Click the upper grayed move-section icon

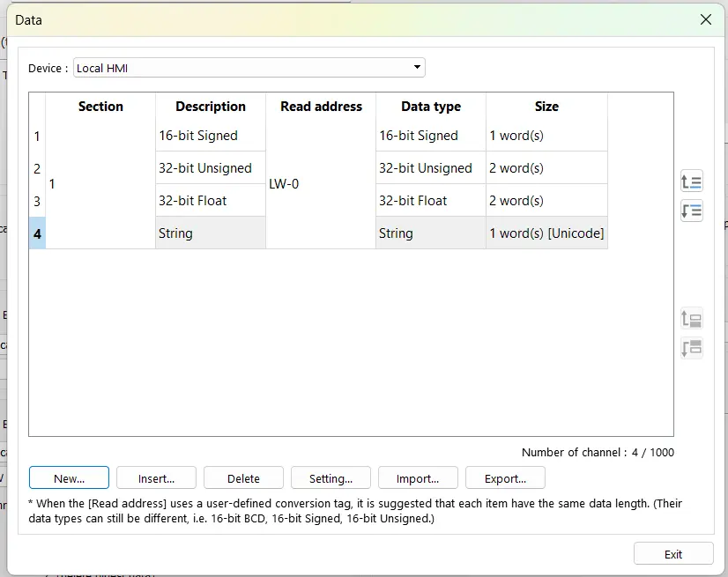pos(691,319)
